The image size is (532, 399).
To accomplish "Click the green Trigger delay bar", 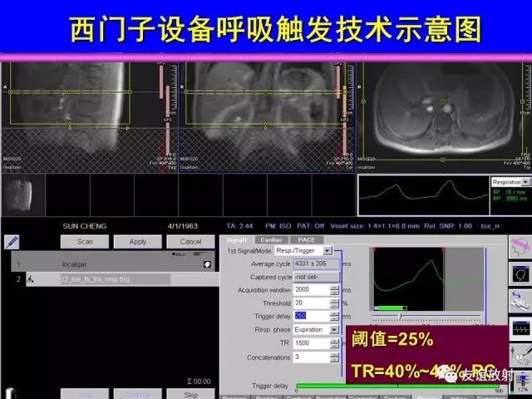I will [x=397, y=386].
